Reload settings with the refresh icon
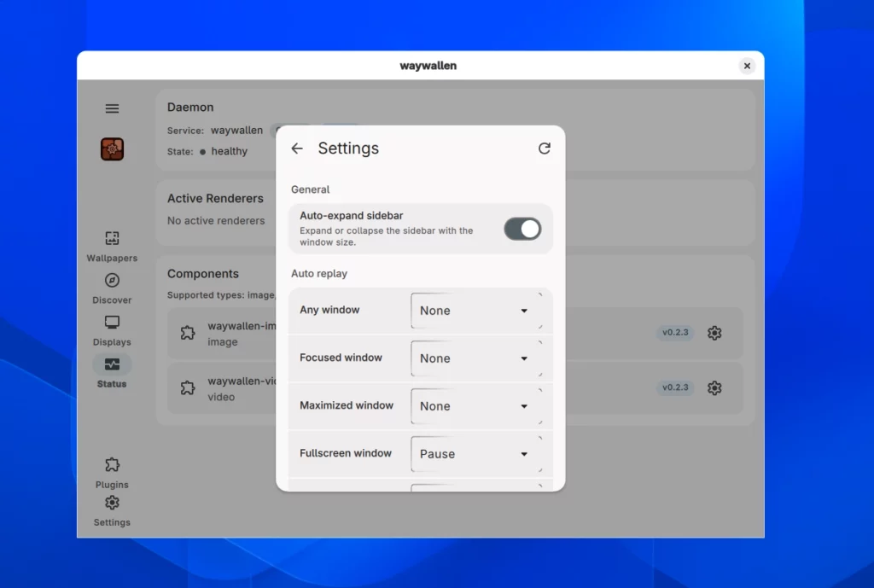This screenshot has height=588, width=874. [x=544, y=148]
